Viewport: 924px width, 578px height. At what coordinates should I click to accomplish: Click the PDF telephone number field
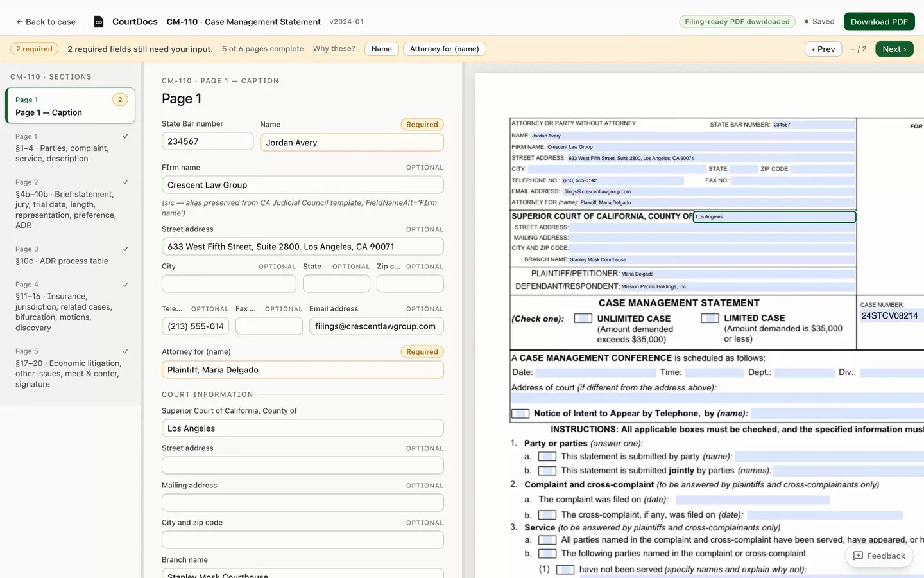[622, 180]
